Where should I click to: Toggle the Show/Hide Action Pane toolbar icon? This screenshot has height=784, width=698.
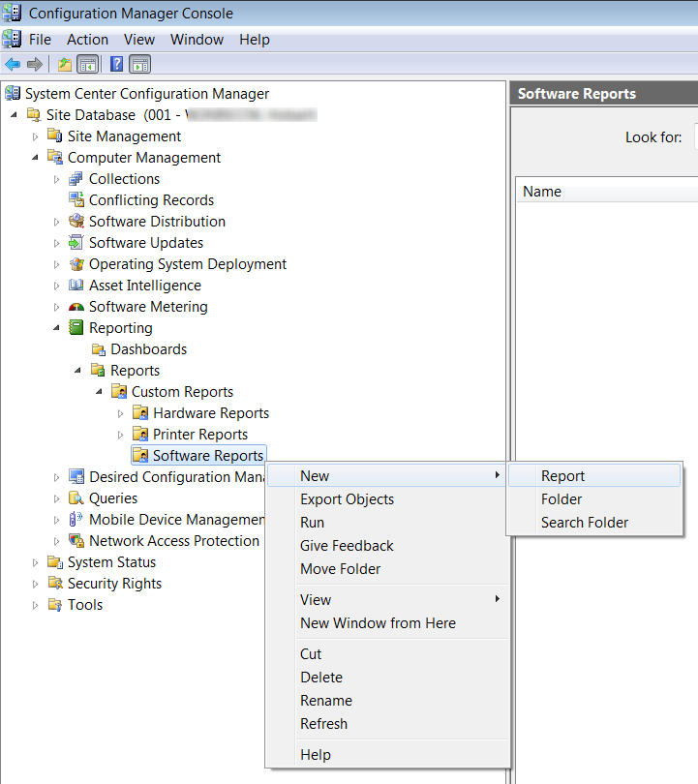(x=140, y=65)
